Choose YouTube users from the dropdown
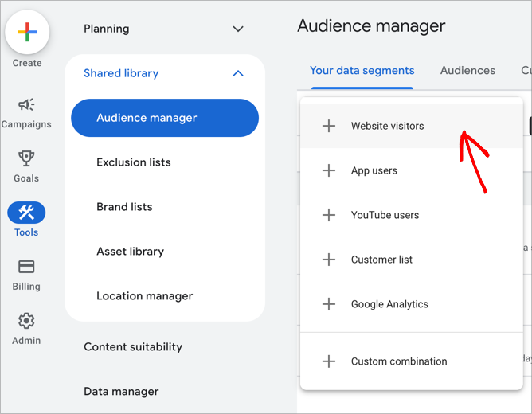 click(x=411, y=215)
